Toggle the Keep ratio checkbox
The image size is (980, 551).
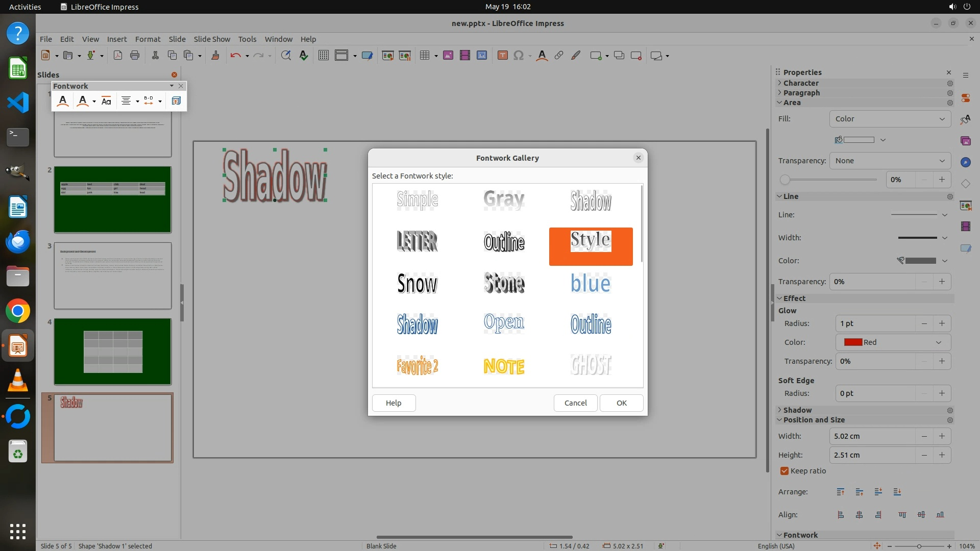coord(785,471)
